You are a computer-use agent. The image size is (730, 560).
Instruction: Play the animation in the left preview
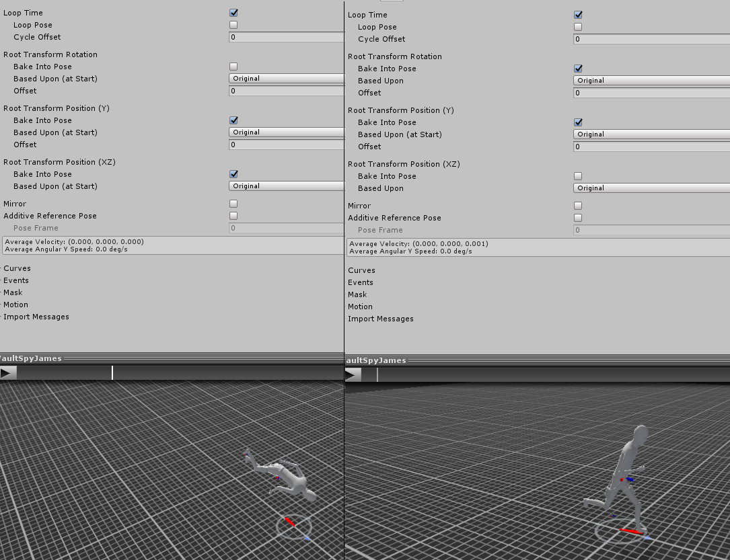[x=7, y=373]
